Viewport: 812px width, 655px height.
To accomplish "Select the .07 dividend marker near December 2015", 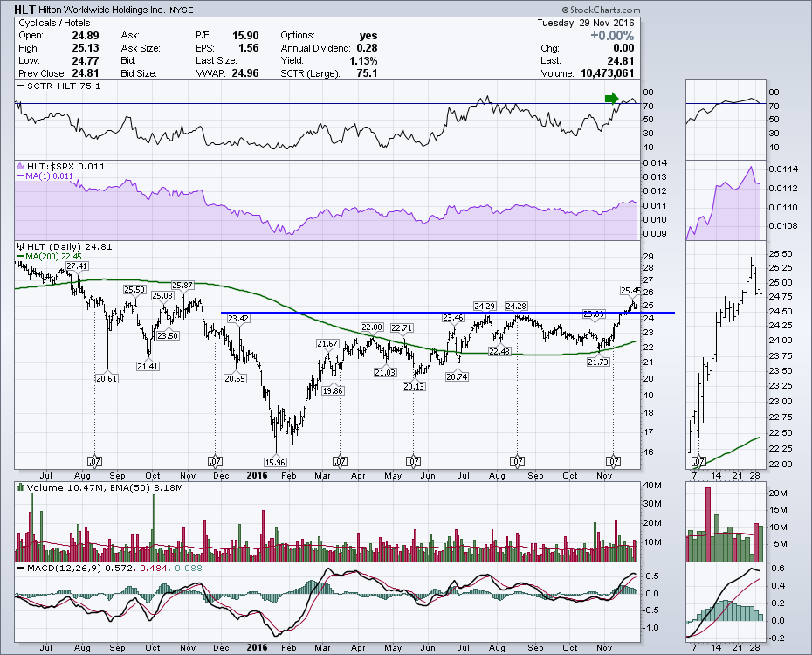I will 215,460.
